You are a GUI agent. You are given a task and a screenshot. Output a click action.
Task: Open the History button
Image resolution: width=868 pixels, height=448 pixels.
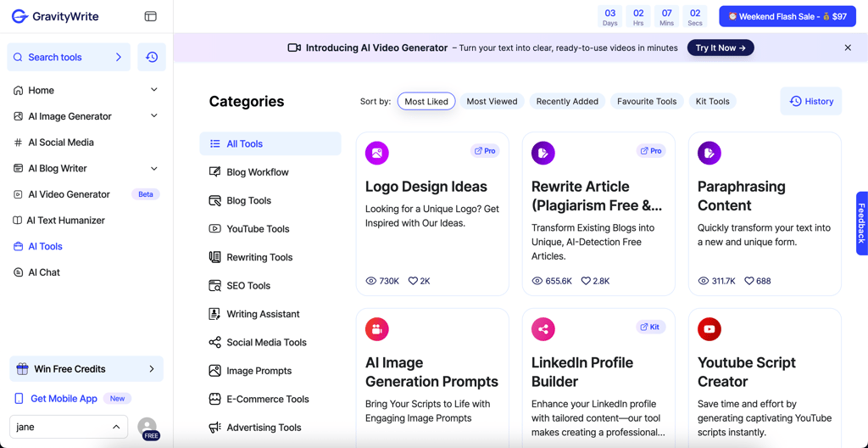[811, 101]
